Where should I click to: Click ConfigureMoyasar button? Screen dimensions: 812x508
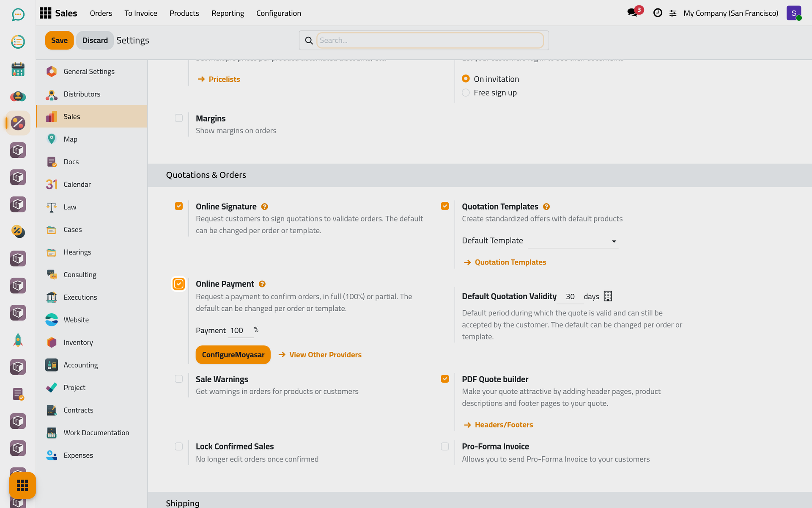233,355
